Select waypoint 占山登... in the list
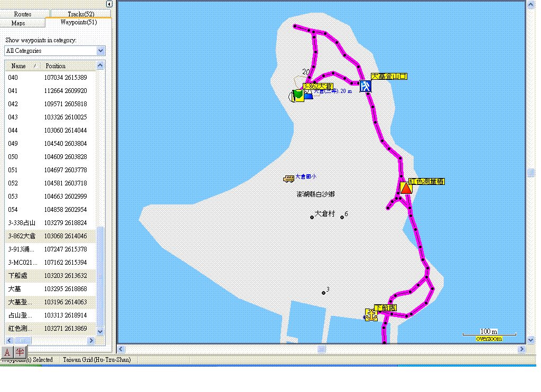The height and width of the screenshot is (392, 541). click(x=50, y=315)
